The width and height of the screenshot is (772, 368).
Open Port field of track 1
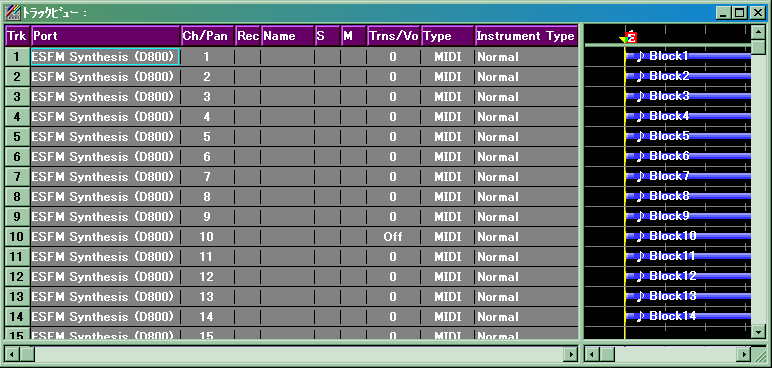(x=105, y=57)
